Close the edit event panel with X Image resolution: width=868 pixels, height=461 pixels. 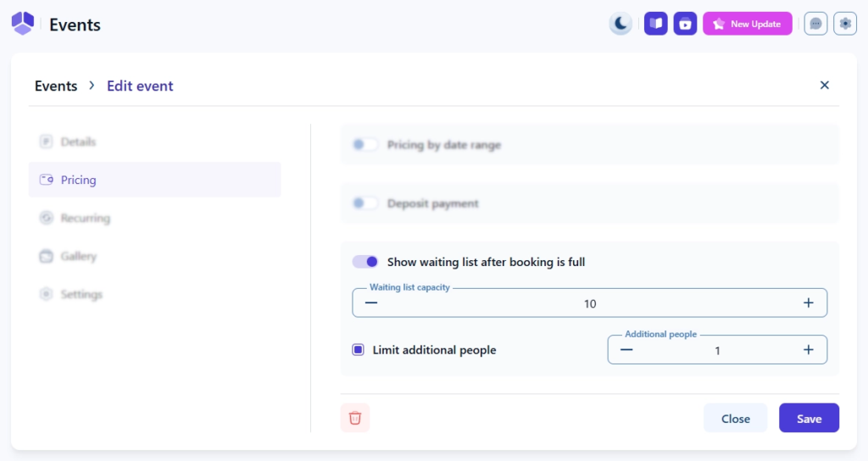click(825, 85)
